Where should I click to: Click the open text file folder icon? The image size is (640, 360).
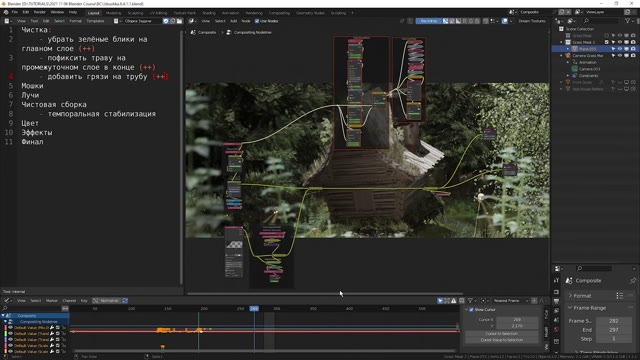tap(179, 21)
